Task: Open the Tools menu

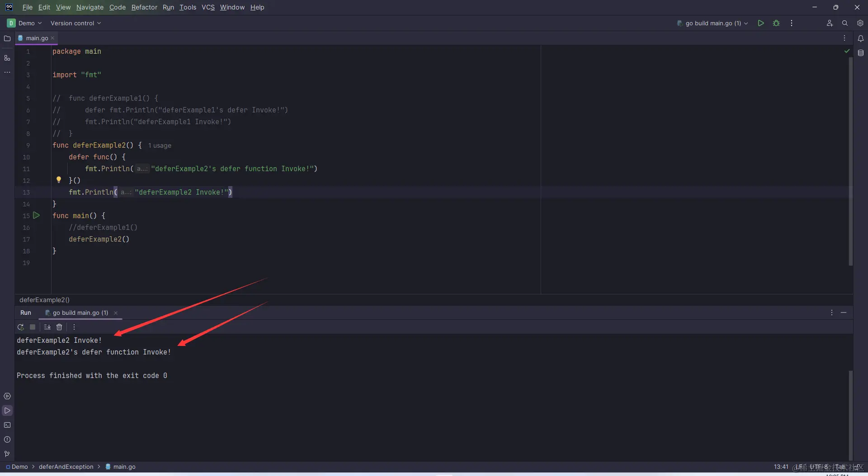Action: 188,7
